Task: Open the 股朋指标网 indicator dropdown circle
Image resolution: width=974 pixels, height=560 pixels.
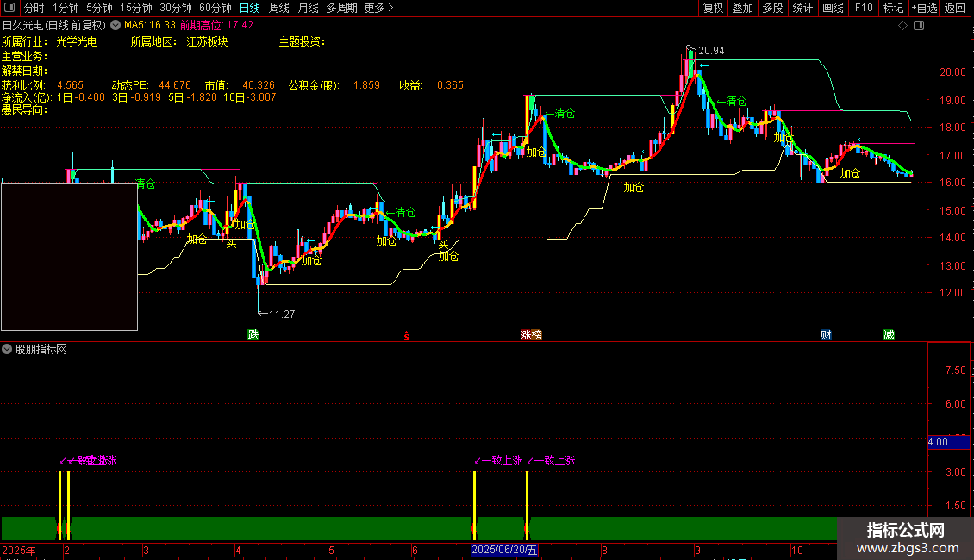Action: [x=7, y=350]
